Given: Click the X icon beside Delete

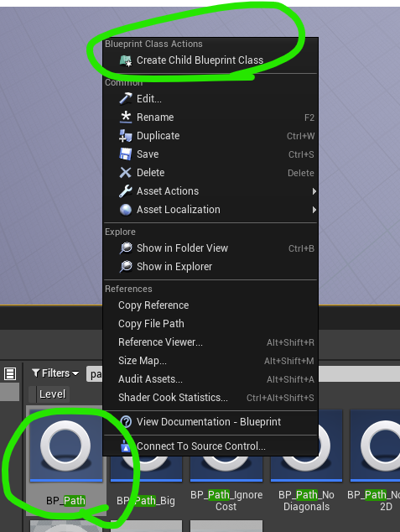Looking at the screenshot, I should 126,172.
